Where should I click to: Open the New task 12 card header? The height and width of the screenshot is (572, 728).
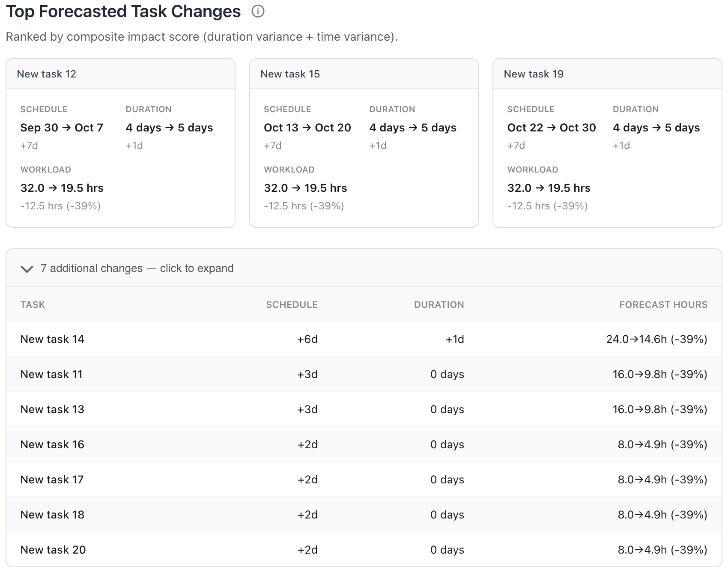pyautogui.click(x=120, y=74)
